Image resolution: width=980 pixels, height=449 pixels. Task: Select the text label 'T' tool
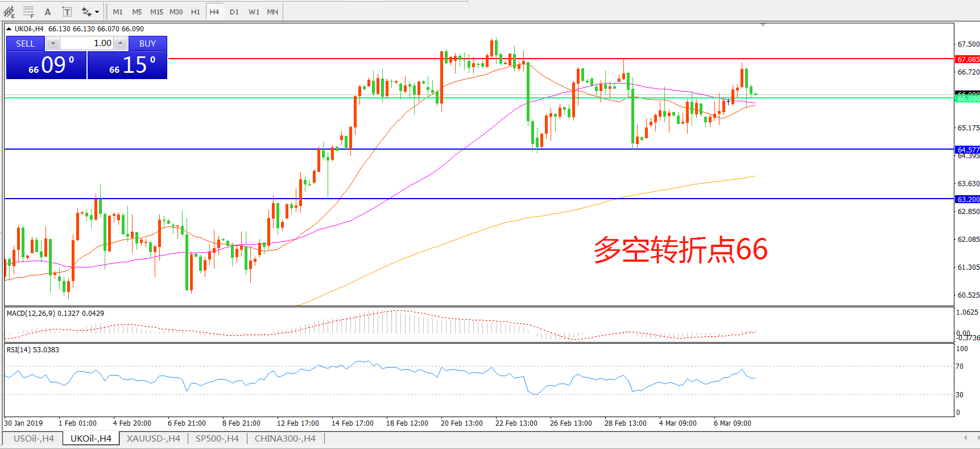67,11
